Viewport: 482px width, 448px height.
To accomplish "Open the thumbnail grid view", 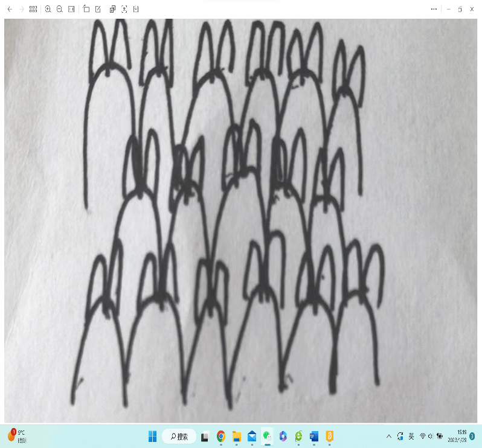I will 33,9.
